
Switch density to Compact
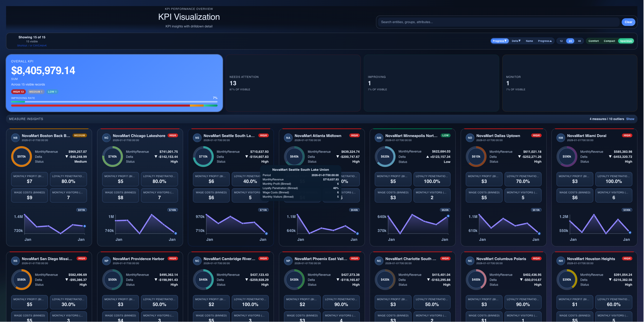pyautogui.click(x=610, y=41)
